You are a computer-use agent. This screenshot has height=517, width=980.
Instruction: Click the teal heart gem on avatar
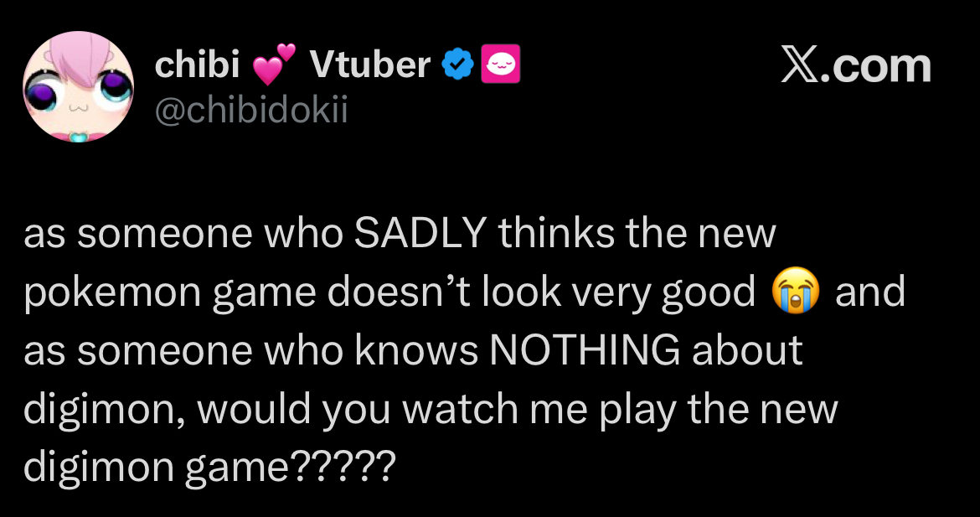(78, 133)
